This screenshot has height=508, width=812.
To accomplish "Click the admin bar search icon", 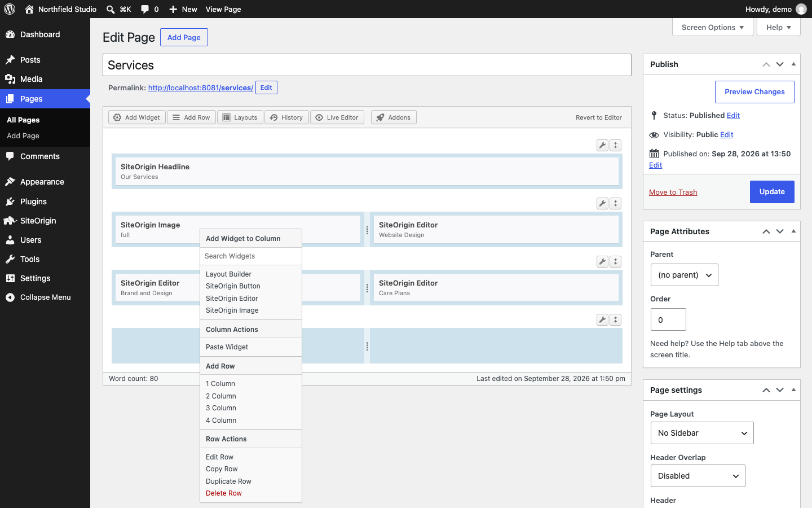I will pos(111,9).
